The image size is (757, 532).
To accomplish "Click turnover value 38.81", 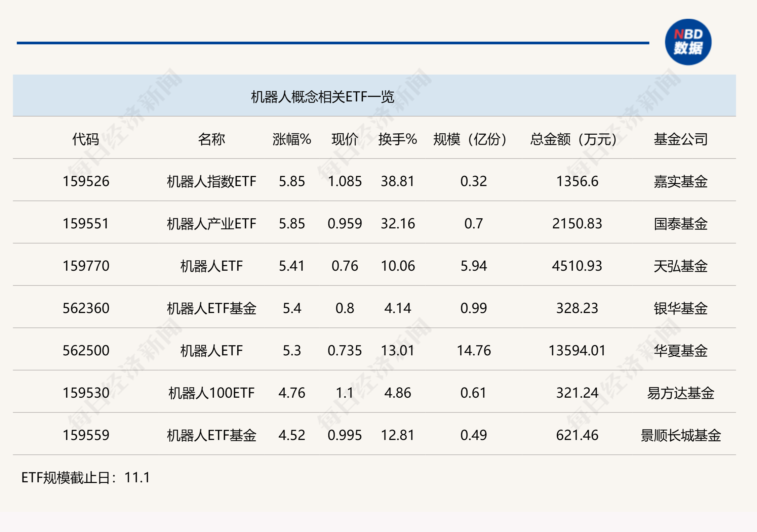I will coord(398,181).
